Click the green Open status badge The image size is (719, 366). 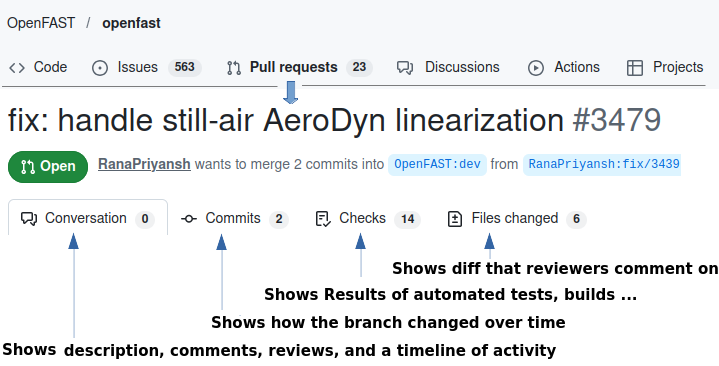(48, 166)
